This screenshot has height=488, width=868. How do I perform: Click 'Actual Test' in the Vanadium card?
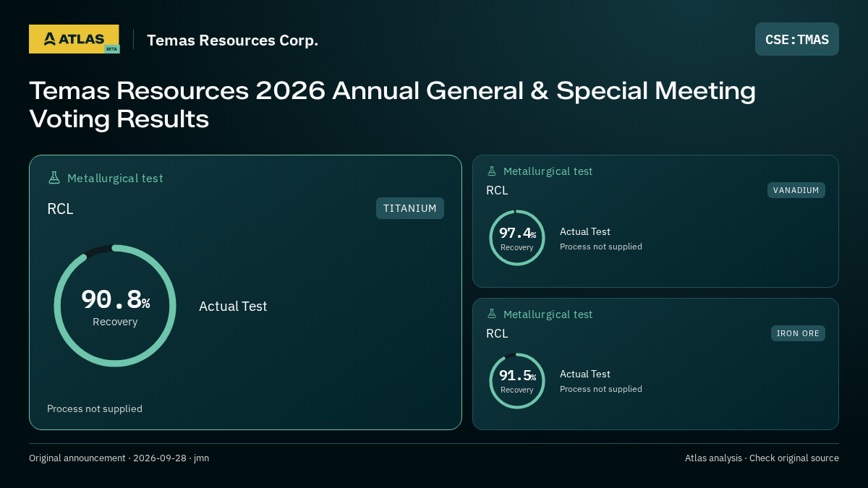585,232
